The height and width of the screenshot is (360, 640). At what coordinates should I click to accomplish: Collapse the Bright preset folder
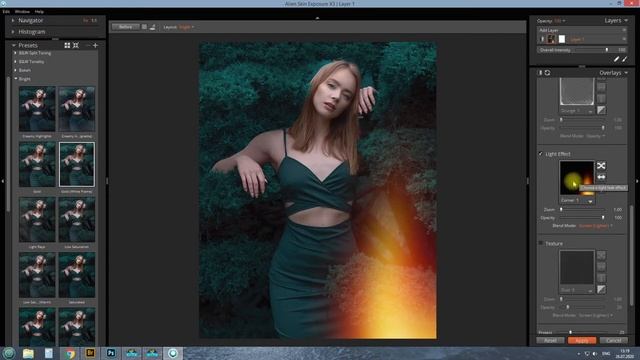[x=16, y=79]
